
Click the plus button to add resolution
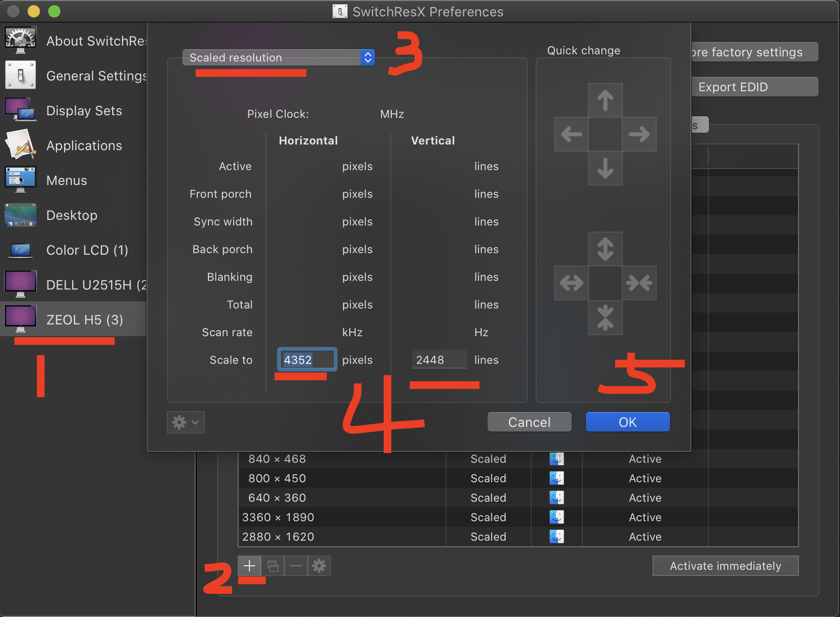point(249,566)
